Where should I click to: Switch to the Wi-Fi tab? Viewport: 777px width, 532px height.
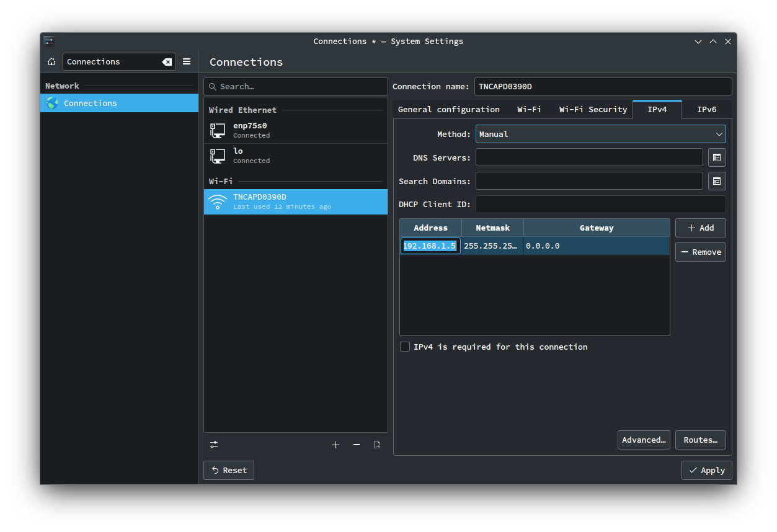point(529,109)
